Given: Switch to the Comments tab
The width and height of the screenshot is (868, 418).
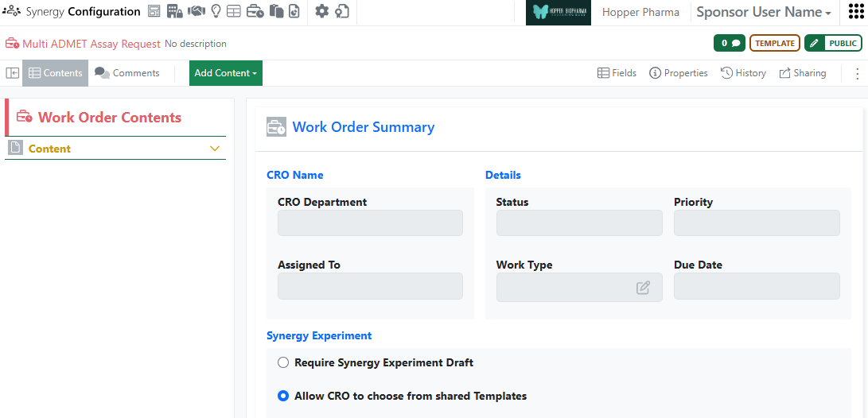Looking at the screenshot, I should click(x=127, y=73).
